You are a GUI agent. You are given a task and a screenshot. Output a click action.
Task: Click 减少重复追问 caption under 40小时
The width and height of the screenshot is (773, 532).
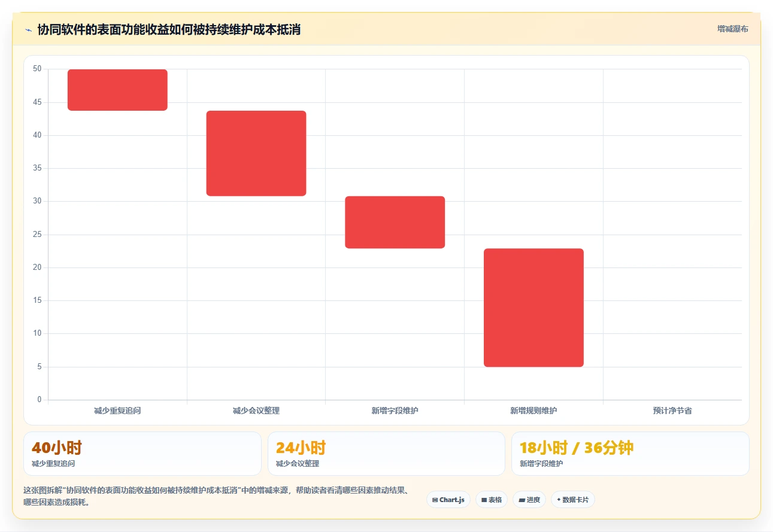click(53, 464)
